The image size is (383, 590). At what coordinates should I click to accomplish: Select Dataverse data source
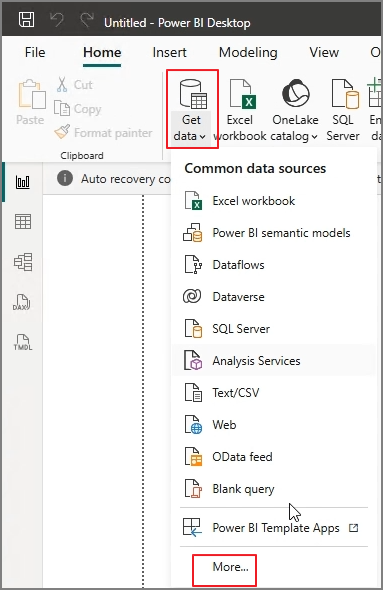[x=274, y=297]
